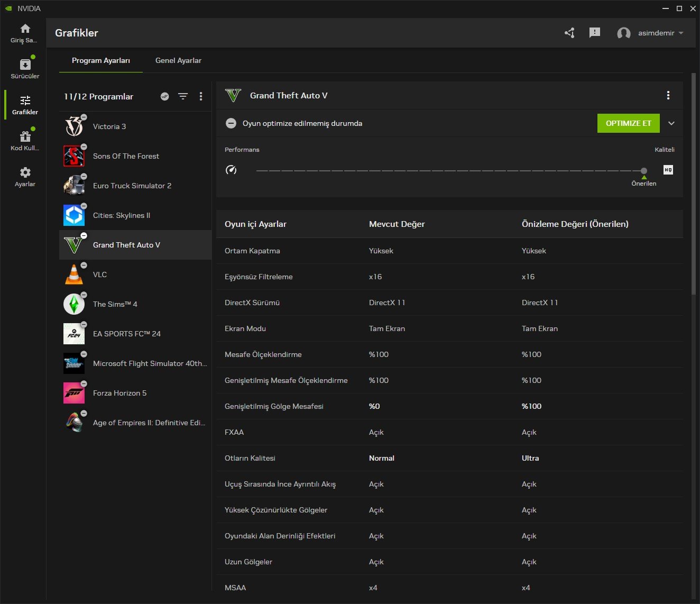
Task: Click the OPTIMIZE ET button
Action: pyautogui.click(x=629, y=123)
